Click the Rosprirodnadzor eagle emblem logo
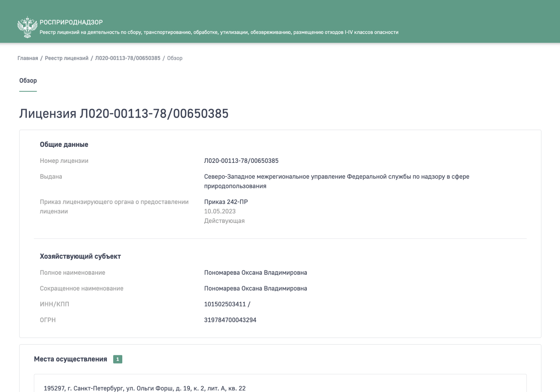This screenshot has width=560, height=392. (x=27, y=27)
